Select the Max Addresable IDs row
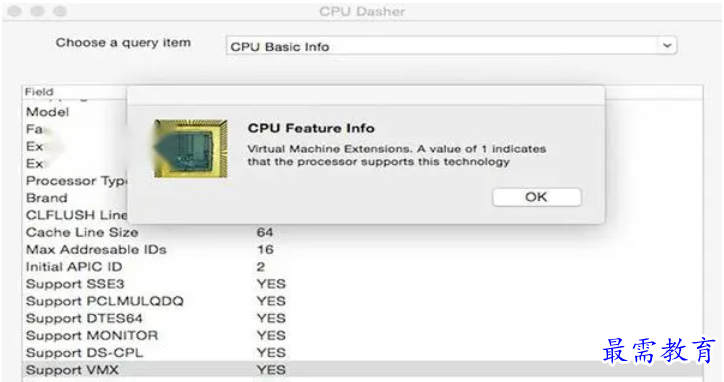The width and height of the screenshot is (724, 382). [x=362, y=249]
